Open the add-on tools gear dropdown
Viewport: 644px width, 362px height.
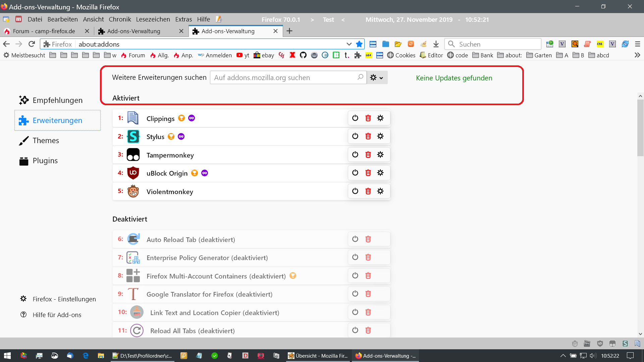click(377, 77)
